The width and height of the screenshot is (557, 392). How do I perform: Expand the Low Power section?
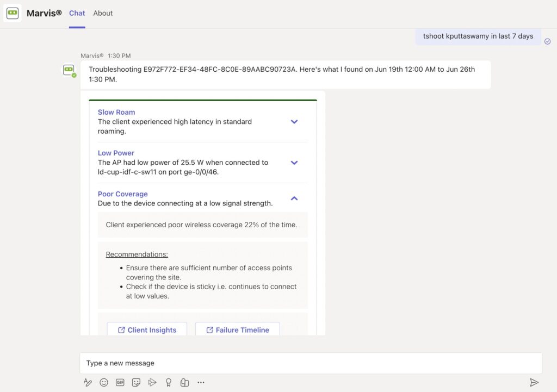click(x=294, y=163)
